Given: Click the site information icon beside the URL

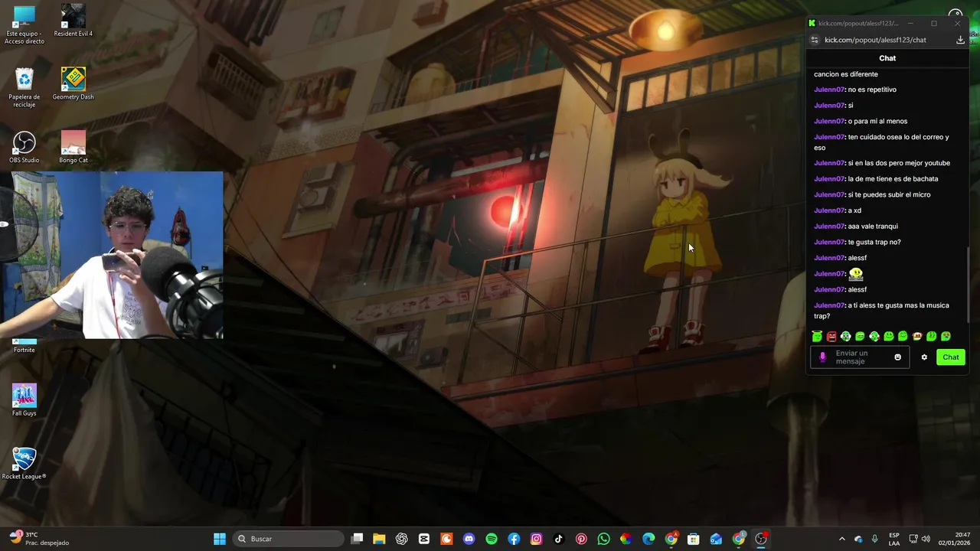Looking at the screenshot, I should 815,40.
